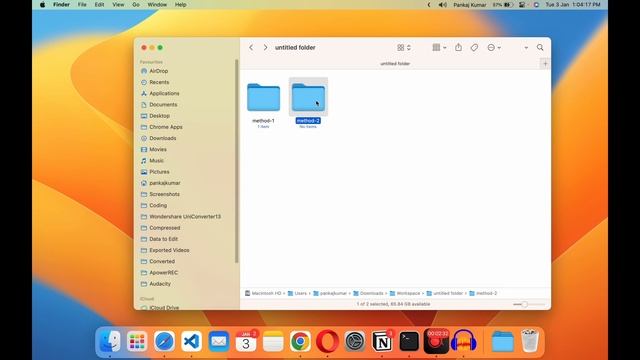Select the method-1 folder

click(x=263, y=98)
